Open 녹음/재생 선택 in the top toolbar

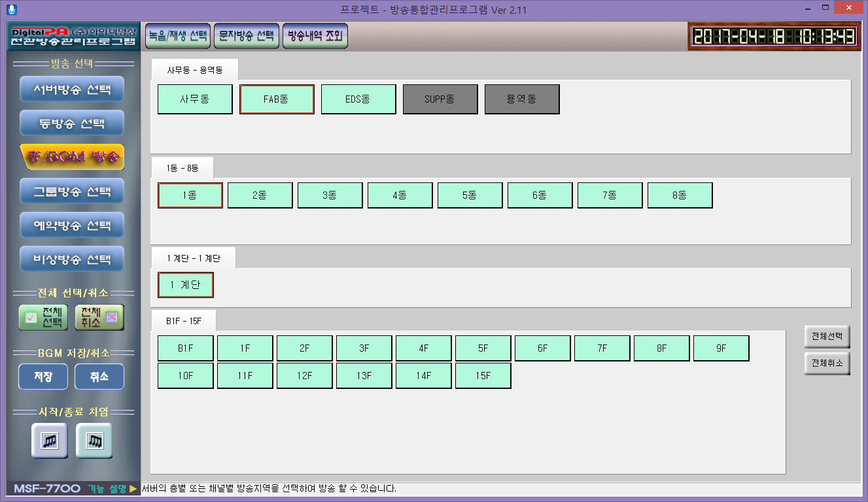coord(177,36)
